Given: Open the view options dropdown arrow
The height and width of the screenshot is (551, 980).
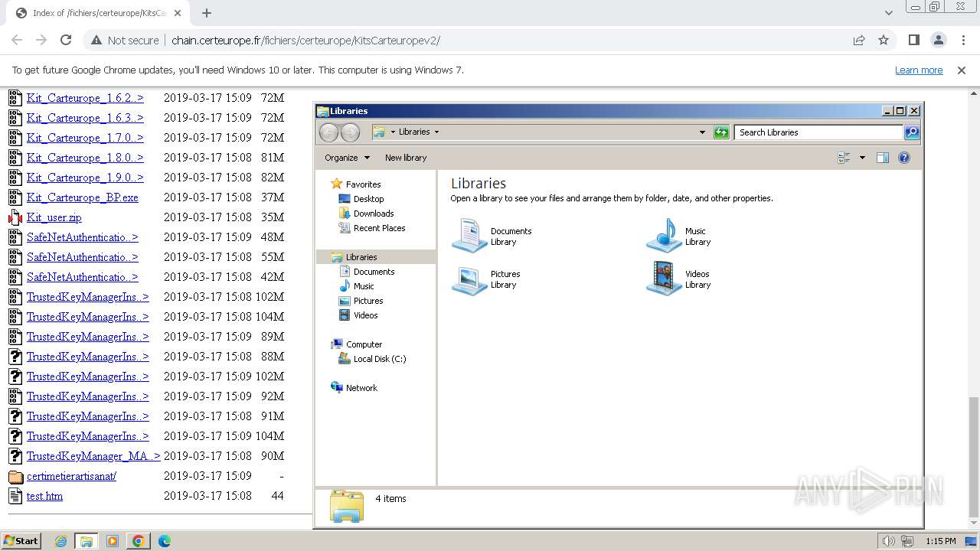Looking at the screenshot, I should tap(862, 158).
